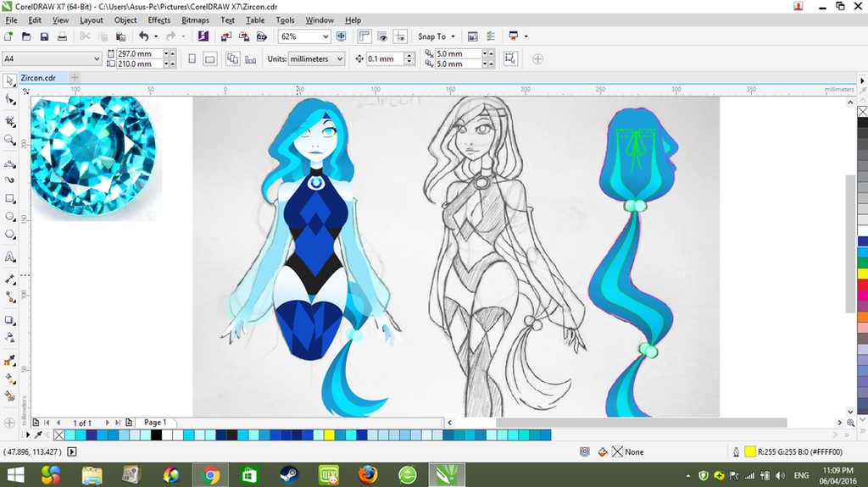
Task: Pick the yellow swatch in document palette
Action: pyautogui.click(x=330, y=435)
